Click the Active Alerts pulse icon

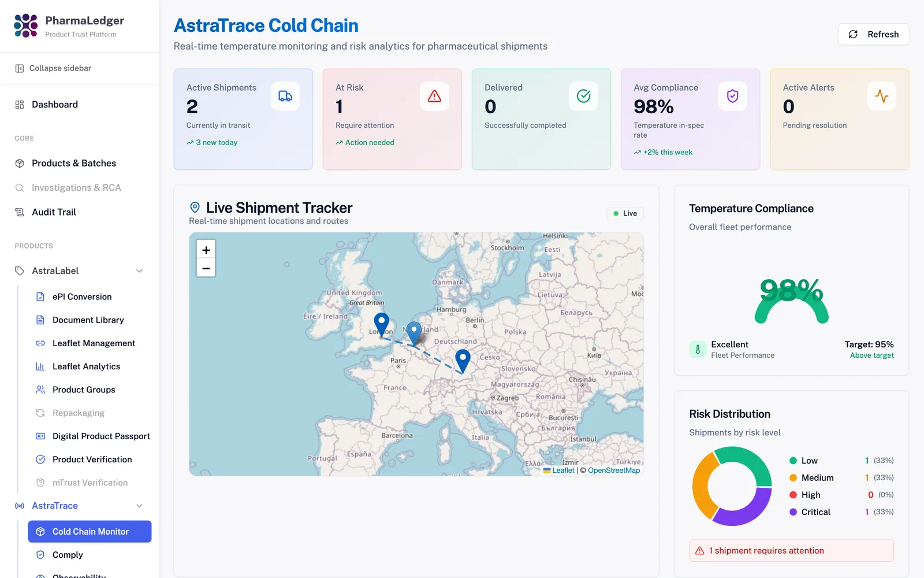point(882,96)
